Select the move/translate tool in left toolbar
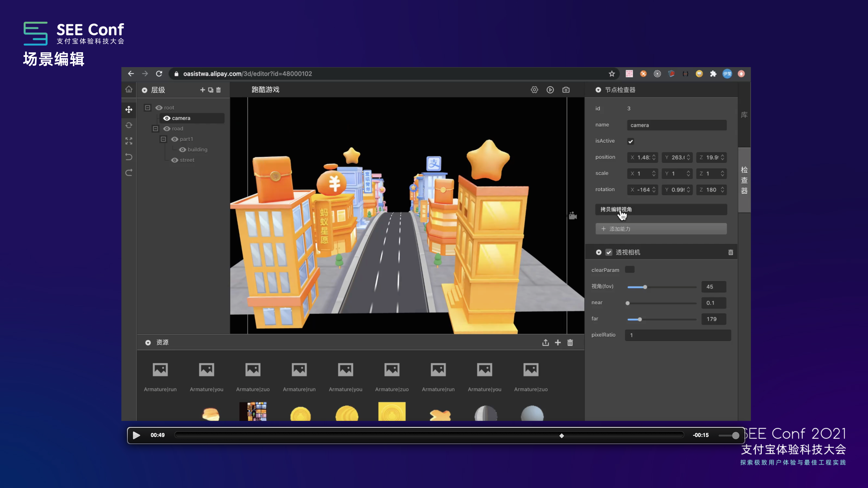The height and width of the screenshot is (488, 868). coord(129,109)
